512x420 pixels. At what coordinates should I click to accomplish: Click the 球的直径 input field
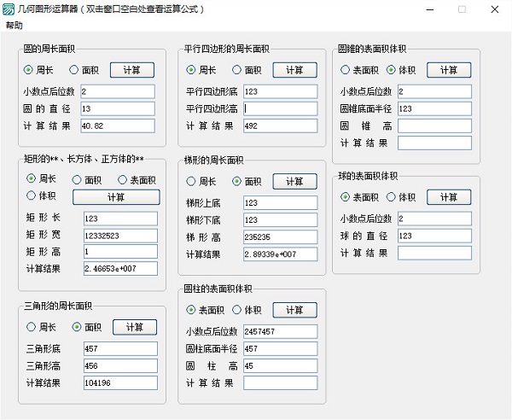[x=434, y=236]
